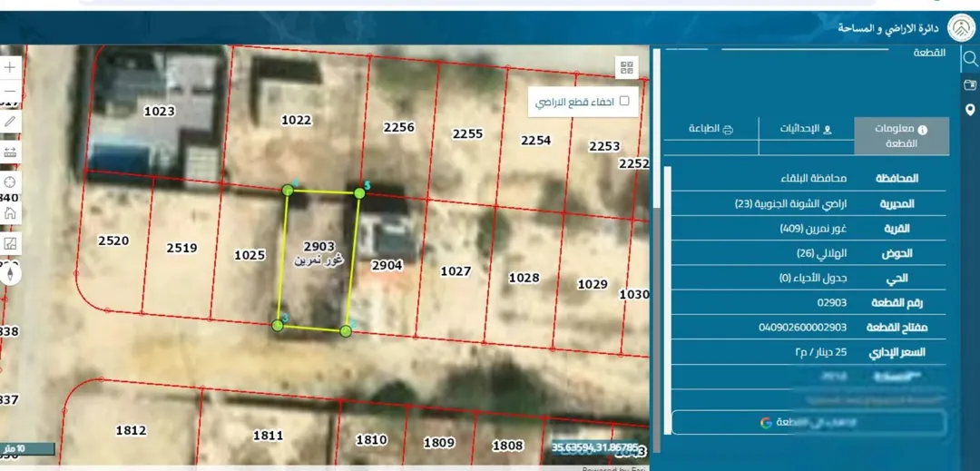Open the location pin icon in sidebar

tap(970, 110)
